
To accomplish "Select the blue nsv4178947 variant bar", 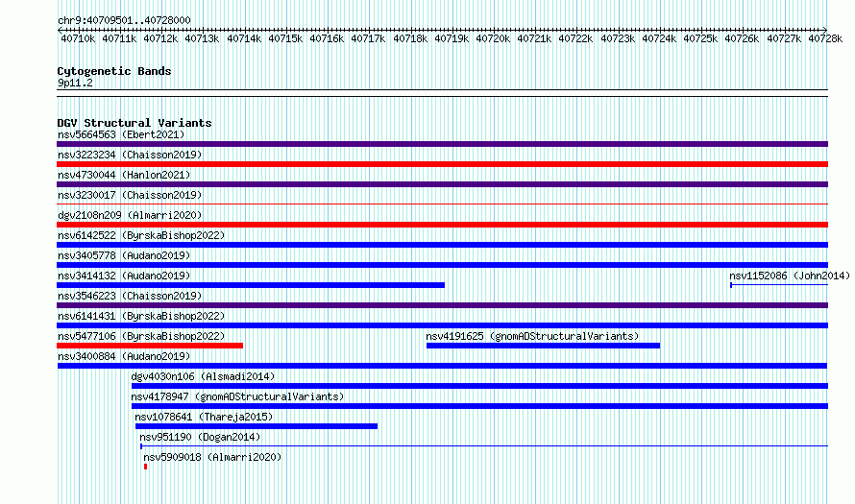I will coord(479,406).
